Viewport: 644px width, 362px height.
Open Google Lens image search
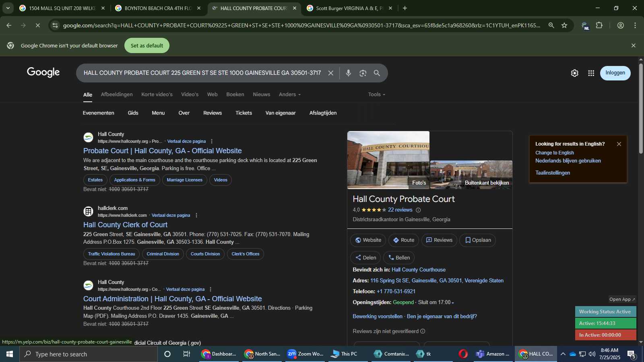(x=363, y=73)
